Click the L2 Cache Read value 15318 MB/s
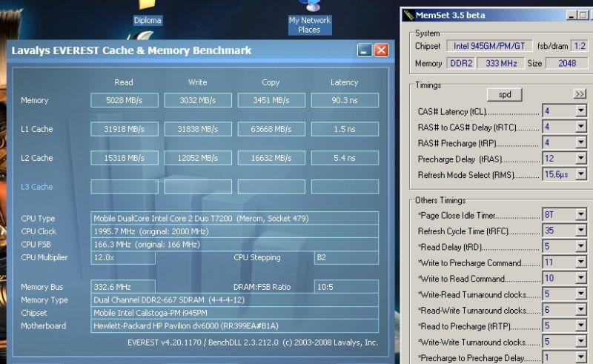Image resolution: width=593 pixels, height=364 pixels. tap(125, 158)
